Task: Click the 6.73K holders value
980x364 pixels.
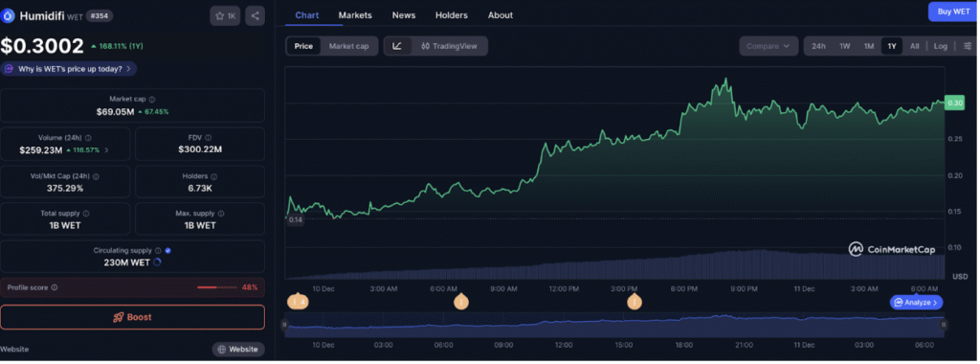Action: pos(200,188)
